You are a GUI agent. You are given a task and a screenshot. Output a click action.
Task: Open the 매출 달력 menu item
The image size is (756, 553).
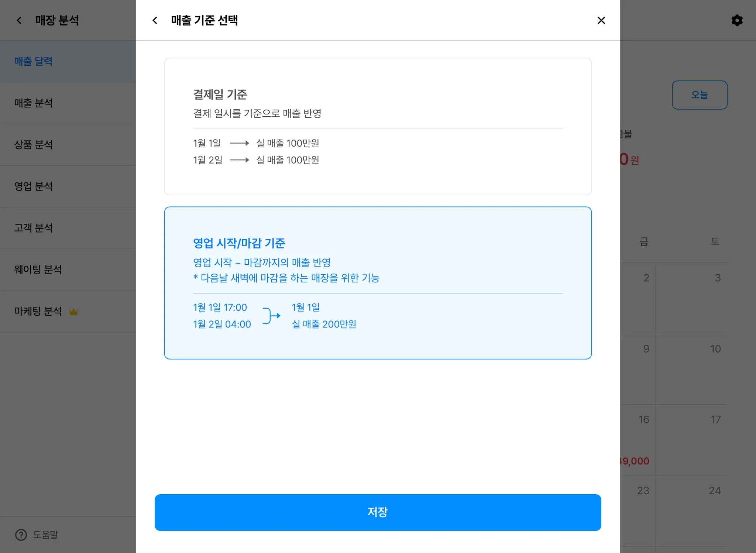point(34,61)
